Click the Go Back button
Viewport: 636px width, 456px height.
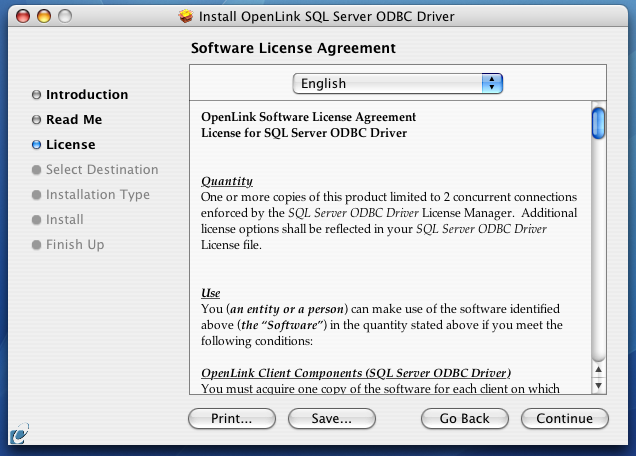(465, 418)
